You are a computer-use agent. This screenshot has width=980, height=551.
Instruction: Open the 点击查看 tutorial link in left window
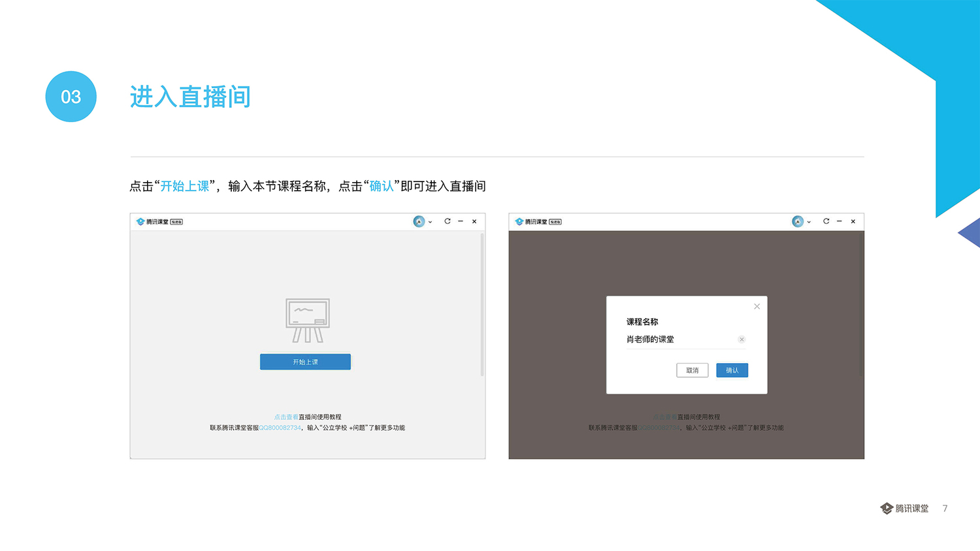coord(286,417)
